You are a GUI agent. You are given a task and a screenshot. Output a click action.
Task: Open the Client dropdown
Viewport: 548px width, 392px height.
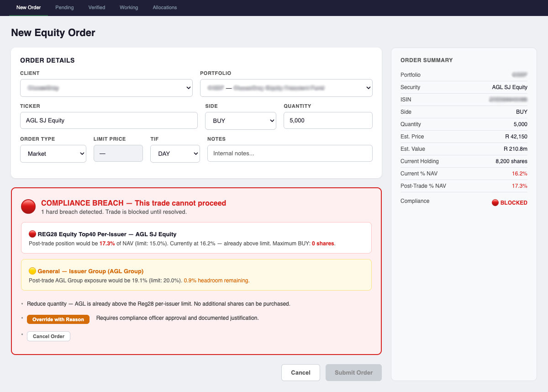pos(106,88)
